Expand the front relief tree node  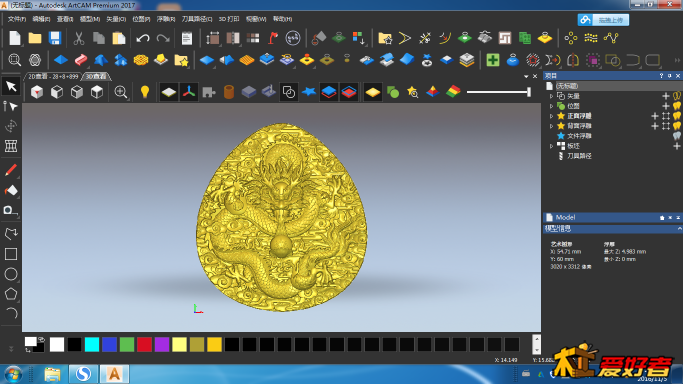pos(551,116)
